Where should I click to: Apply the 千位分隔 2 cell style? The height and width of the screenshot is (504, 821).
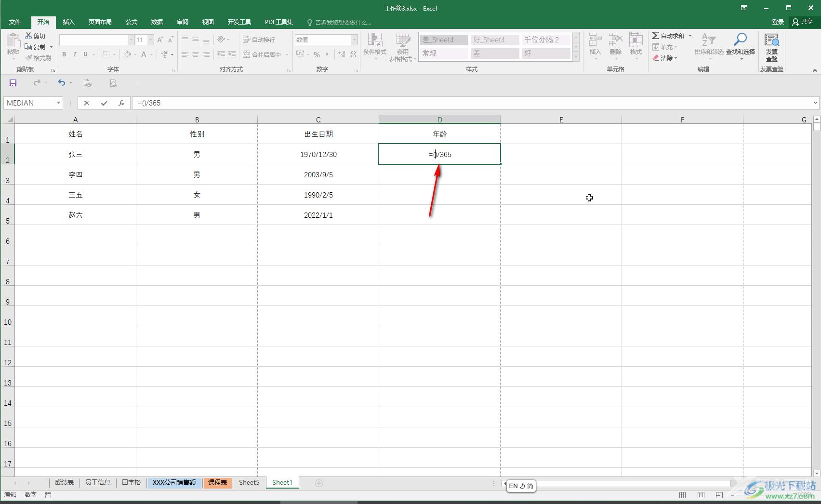pos(546,40)
